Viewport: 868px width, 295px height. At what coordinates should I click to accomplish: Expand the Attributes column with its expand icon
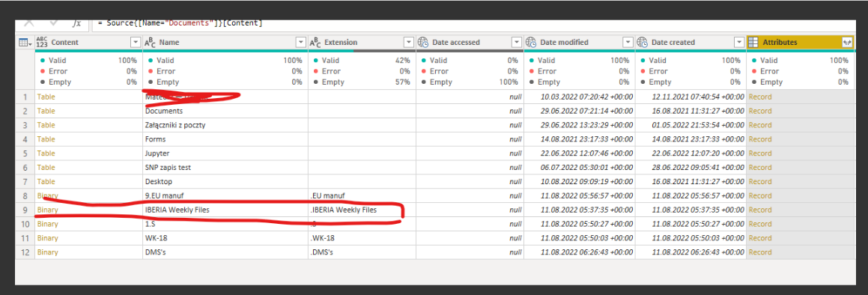847,42
